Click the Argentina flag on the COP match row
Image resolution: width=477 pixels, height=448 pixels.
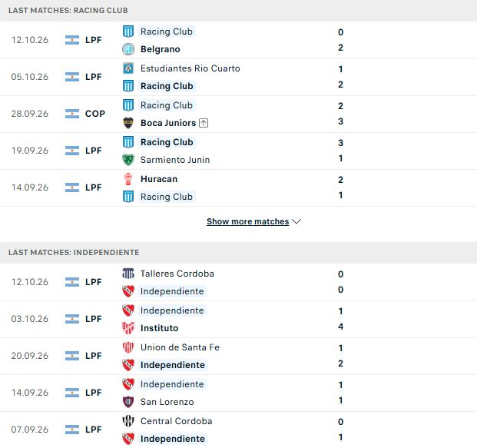tap(72, 114)
